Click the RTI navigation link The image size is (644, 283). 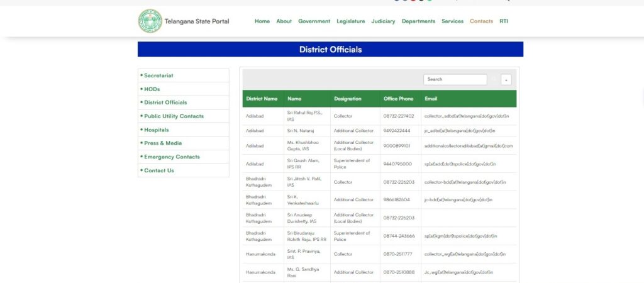(504, 21)
